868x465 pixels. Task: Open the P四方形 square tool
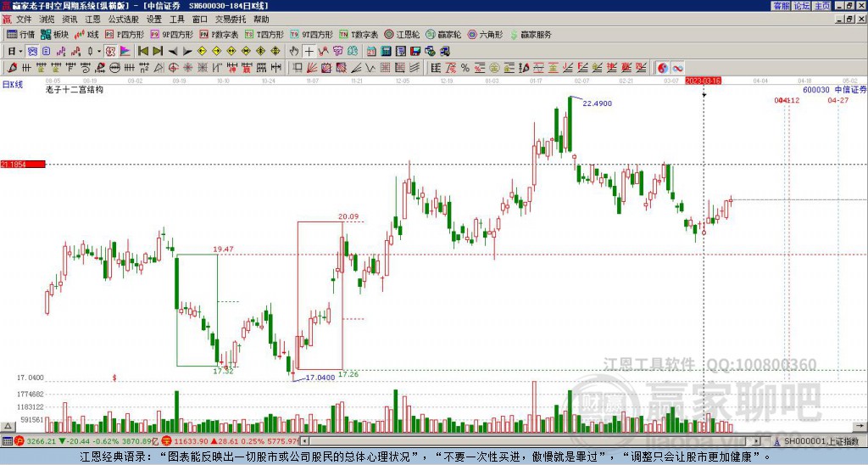[125, 34]
